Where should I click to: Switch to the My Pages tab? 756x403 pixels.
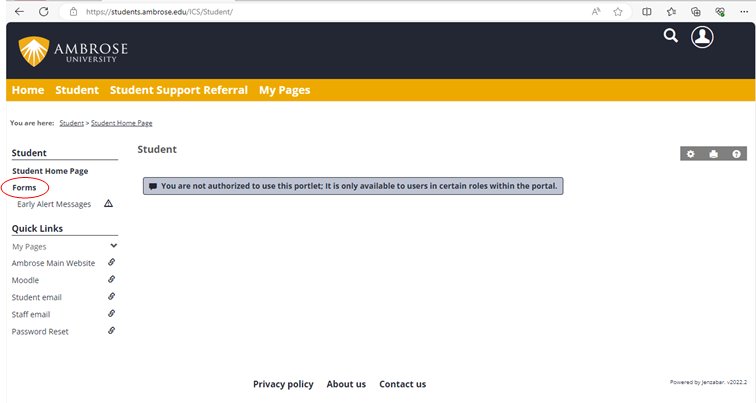click(x=284, y=90)
